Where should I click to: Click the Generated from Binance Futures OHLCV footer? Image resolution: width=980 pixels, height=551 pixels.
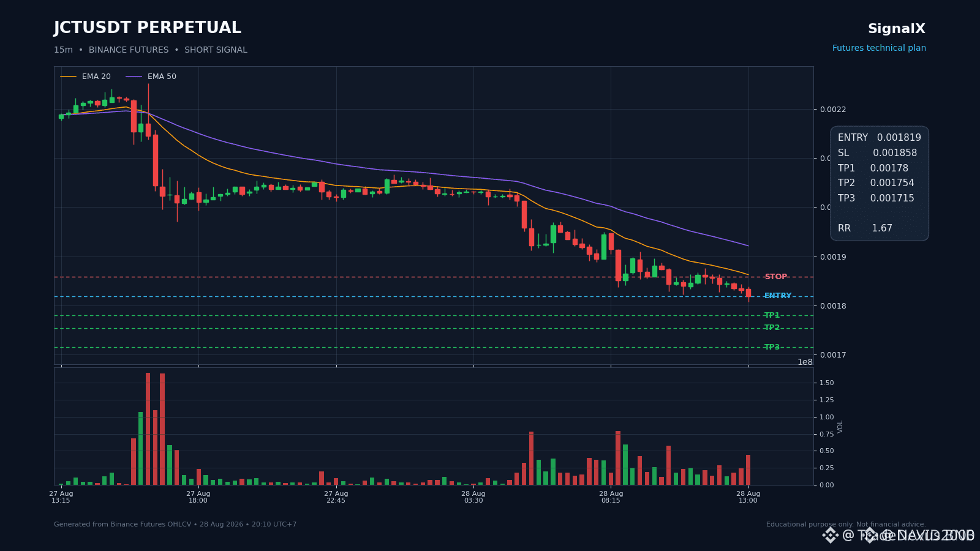[175, 525]
